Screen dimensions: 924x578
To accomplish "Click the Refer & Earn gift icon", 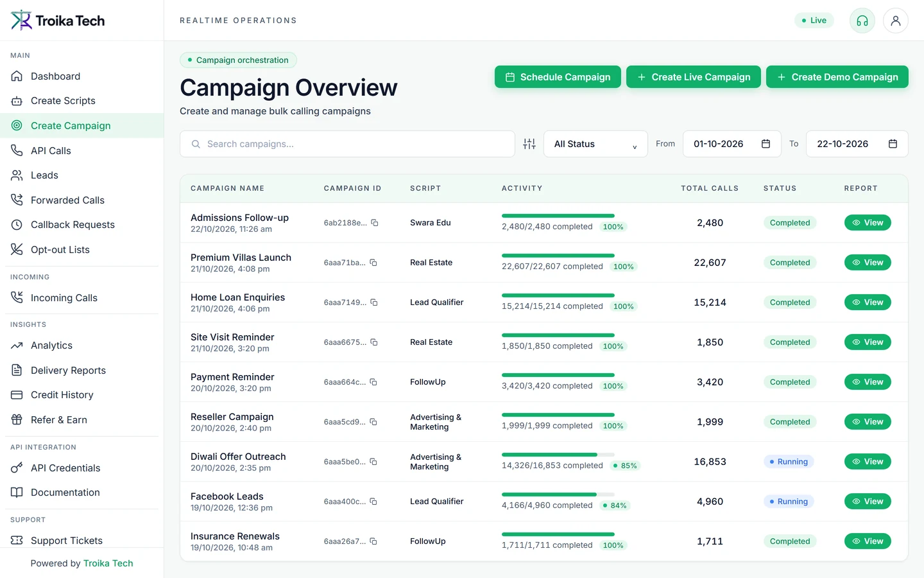I will [x=17, y=420].
